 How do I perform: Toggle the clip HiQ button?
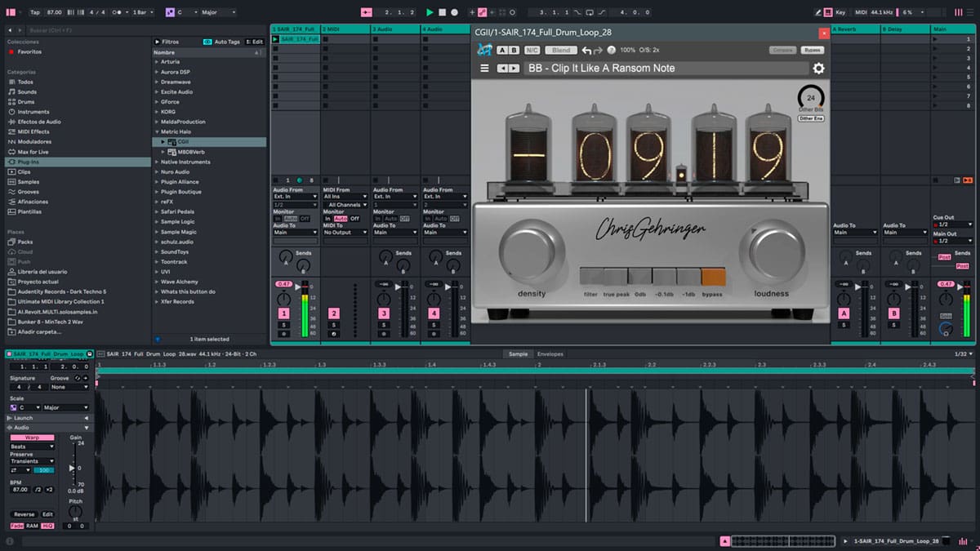47,526
